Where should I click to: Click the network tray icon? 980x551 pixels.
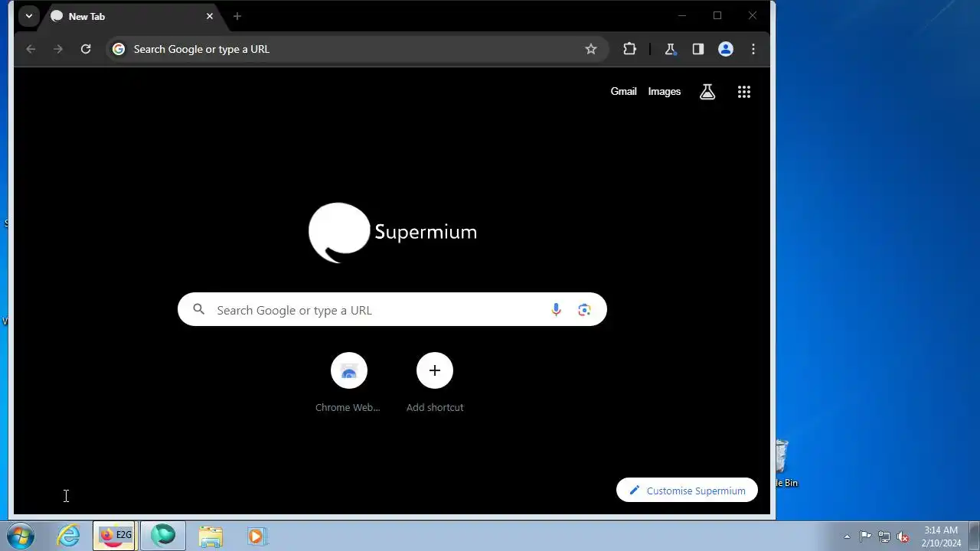coord(884,536)
